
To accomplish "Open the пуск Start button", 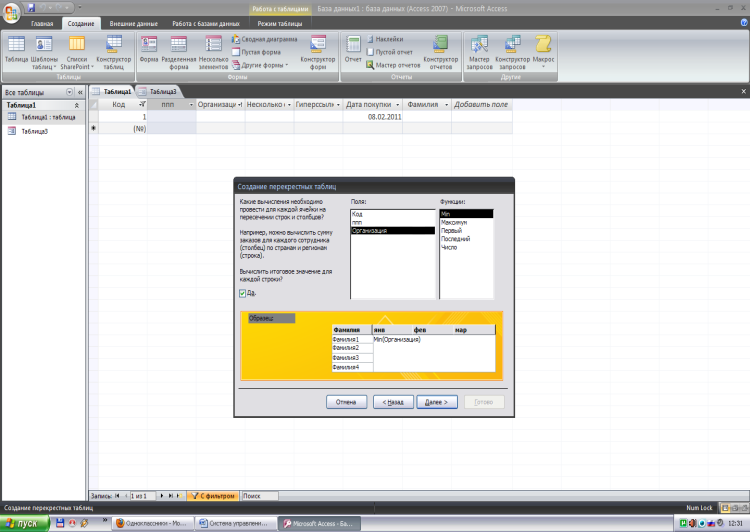I will coord(24,523).
